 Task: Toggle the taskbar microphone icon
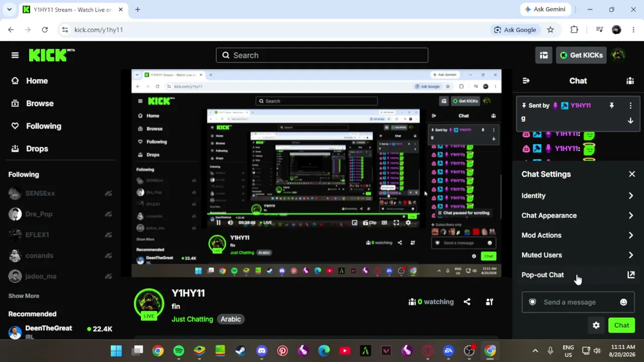[x=550, y=350]
